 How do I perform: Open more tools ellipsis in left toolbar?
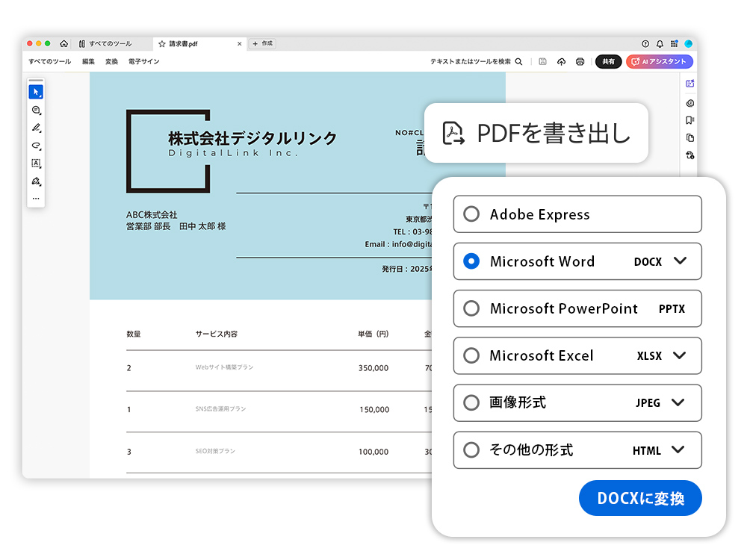click(36, 199)
